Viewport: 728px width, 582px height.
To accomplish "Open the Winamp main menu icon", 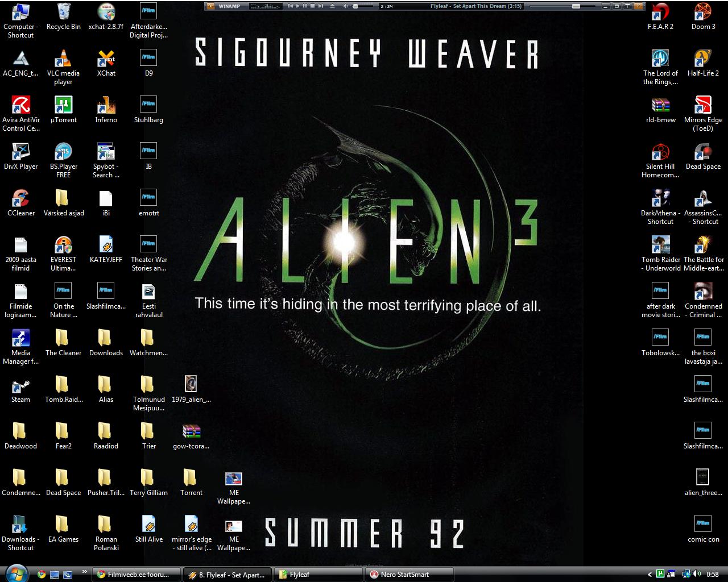I will (x=210, y=6).
